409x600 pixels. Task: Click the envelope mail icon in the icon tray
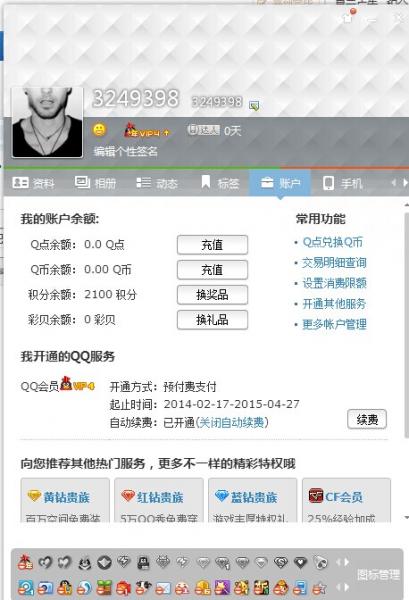(x=163, y=588)
